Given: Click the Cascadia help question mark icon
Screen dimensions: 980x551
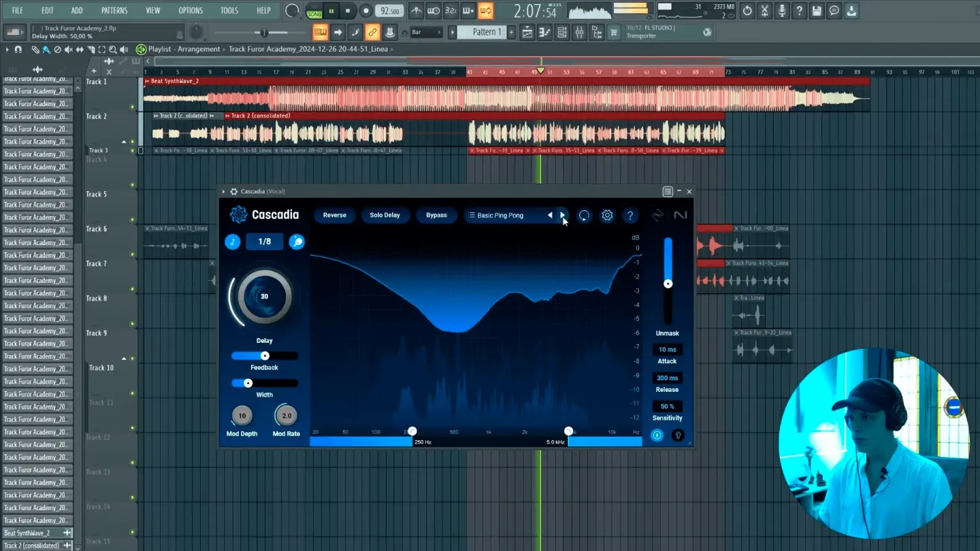Looking at the screenshot, I should 630,215.
